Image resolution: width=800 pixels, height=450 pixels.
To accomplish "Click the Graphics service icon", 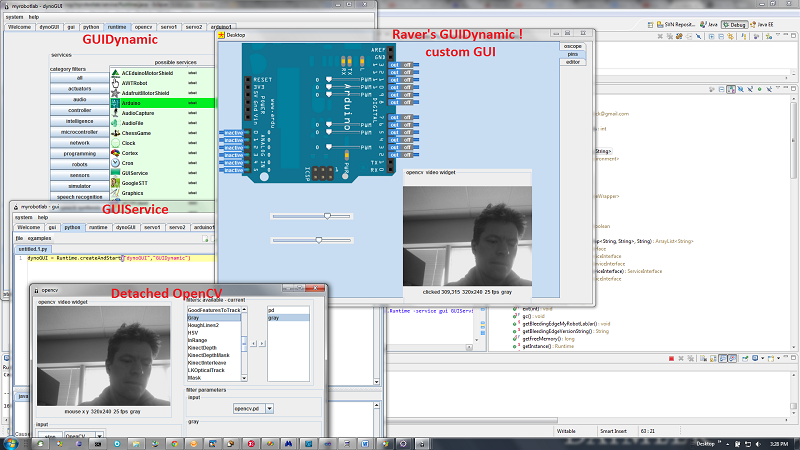I will point(115,193).
